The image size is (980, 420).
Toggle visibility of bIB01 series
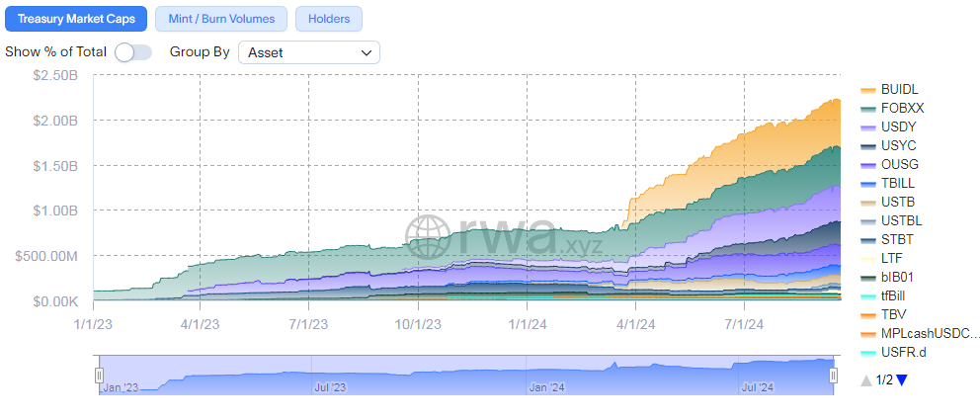897,277
